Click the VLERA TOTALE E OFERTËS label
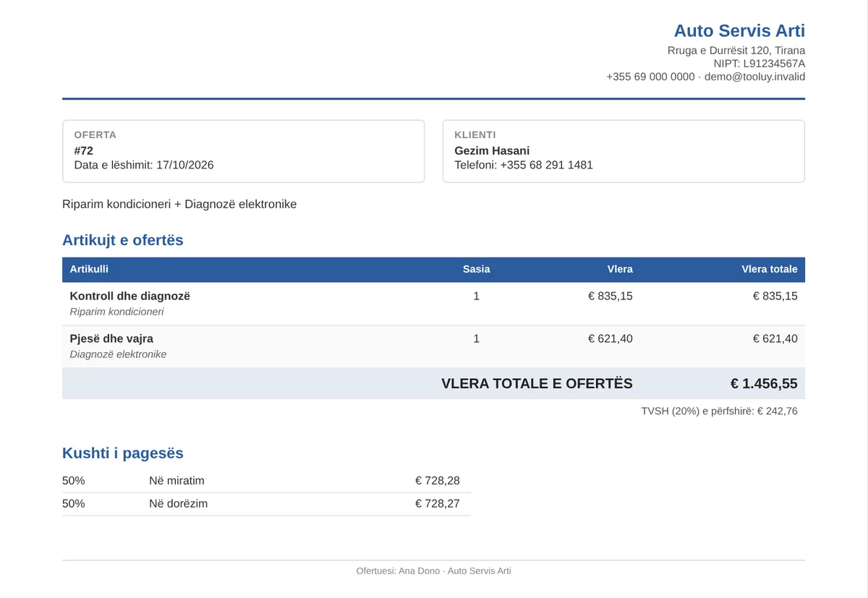This screenshot has height=598, width=868. pyautogui.click(x=537, y=383)
